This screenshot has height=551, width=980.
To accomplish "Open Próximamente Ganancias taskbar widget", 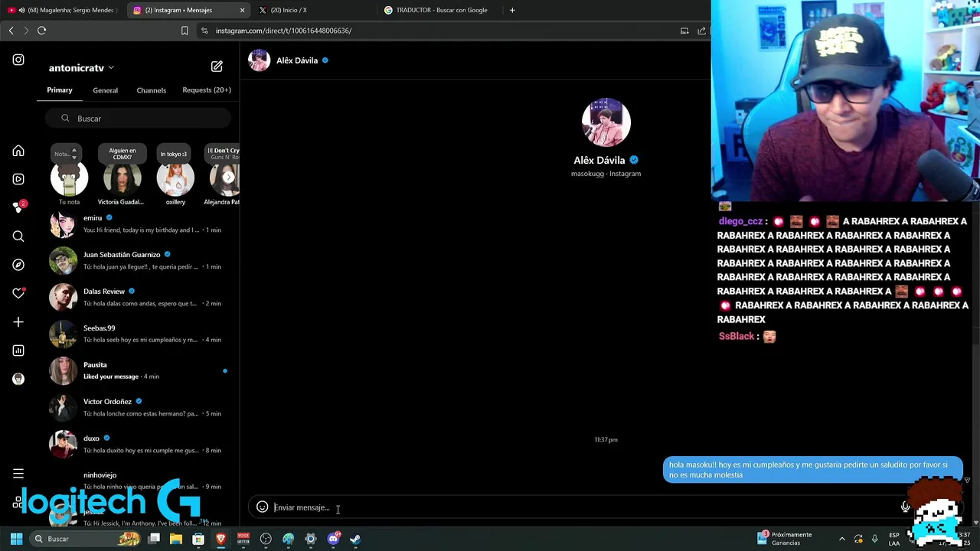I will [786, 539].
